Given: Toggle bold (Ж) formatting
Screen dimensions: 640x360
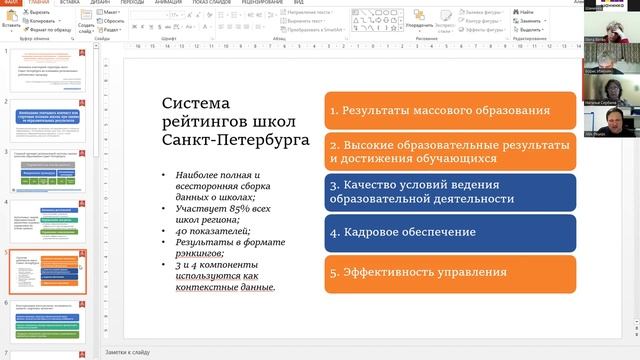Looking at the screenshot, I should click(x=134, y=27).
